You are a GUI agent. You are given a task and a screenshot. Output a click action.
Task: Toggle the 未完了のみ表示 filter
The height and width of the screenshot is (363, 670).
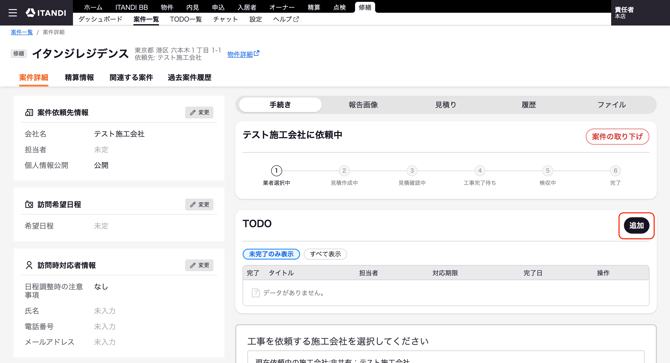point(271,254)
